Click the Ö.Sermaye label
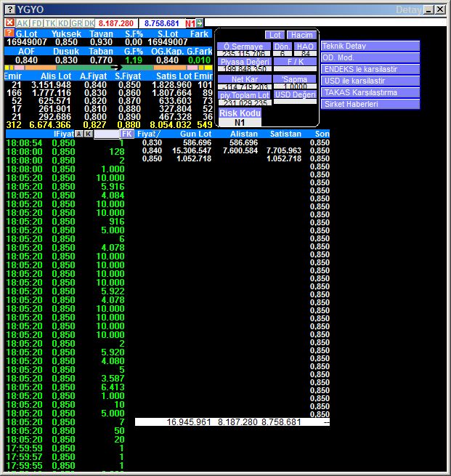The width and height of the screenshot is (451, 476). pos(243,47)
